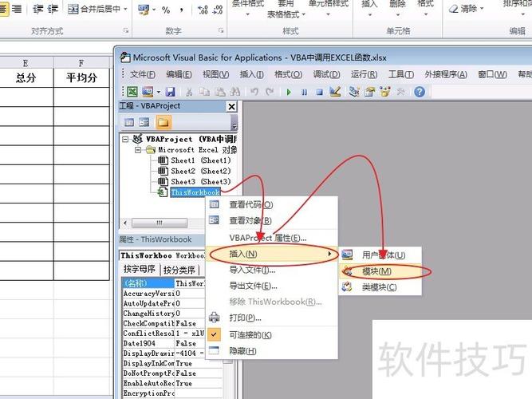Click the Save icon in VBA toolbar
The width and height of the screenshot is (532, 399).
click(170, 92)
